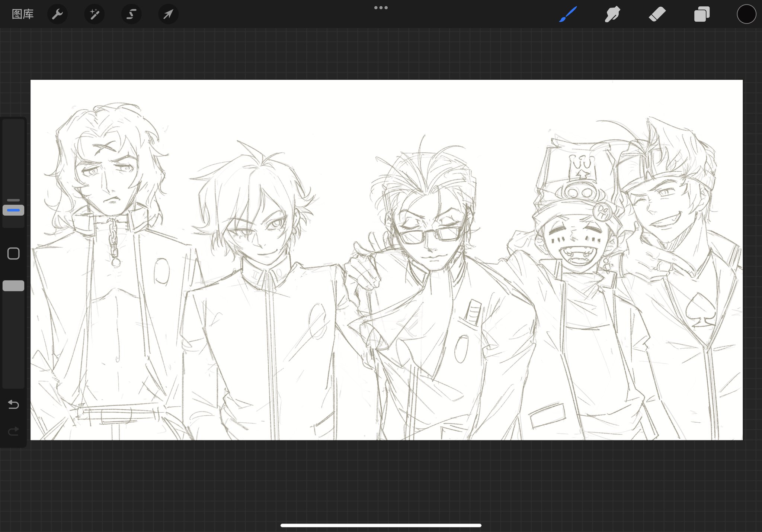Viewport: 762px width, 532px height.
Task: Open the Actions wrench menu
Action: tap(57, 14)
